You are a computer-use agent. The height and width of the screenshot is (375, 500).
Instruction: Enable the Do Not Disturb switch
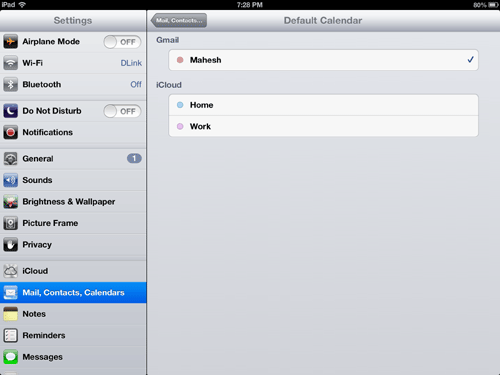tap(122, 111)
